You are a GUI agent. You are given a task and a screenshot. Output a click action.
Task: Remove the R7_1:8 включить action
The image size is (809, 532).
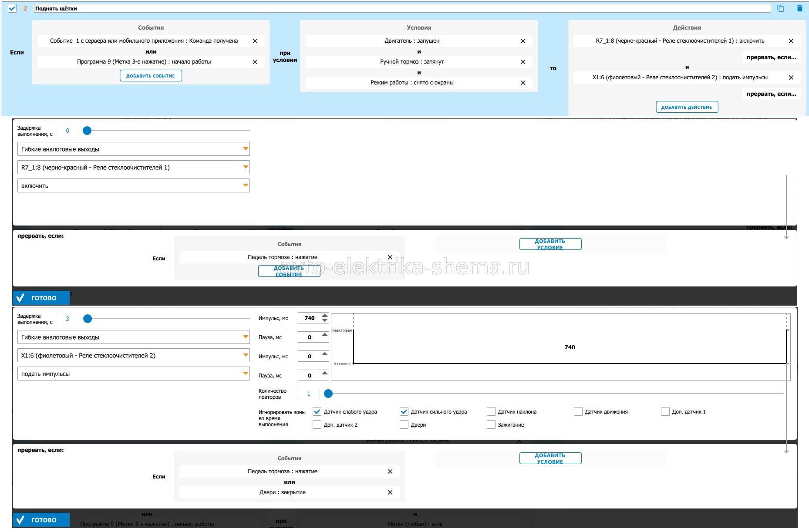[x=791, y=41]
